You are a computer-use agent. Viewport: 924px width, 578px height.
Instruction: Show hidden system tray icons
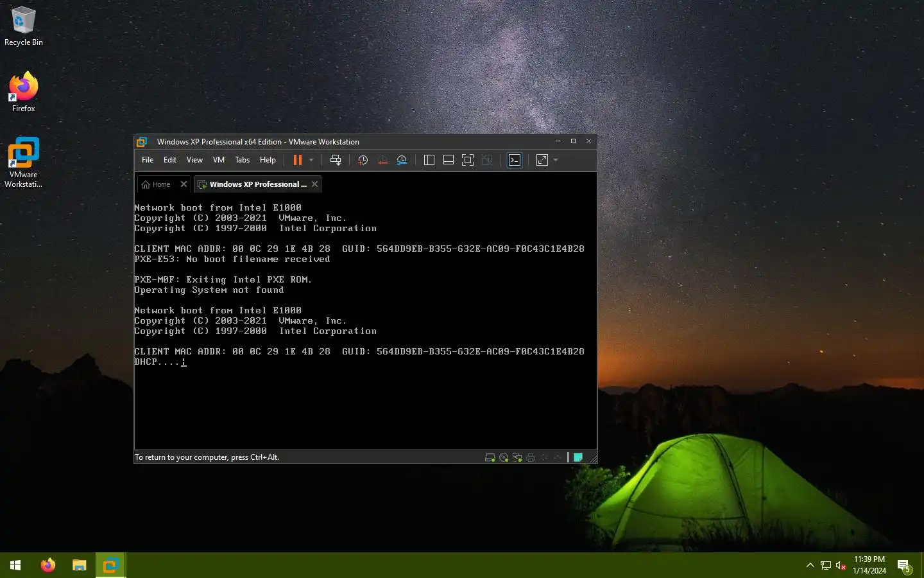point(810,565)
